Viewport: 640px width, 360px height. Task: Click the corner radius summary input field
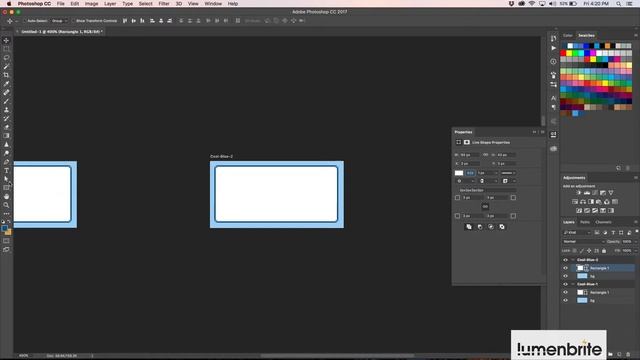click(x=488, y=190)
